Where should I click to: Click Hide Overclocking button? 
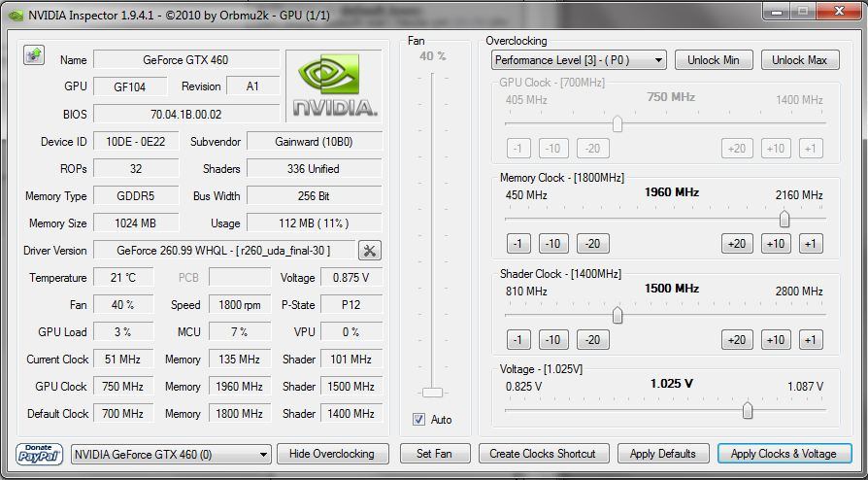(333, 454)
